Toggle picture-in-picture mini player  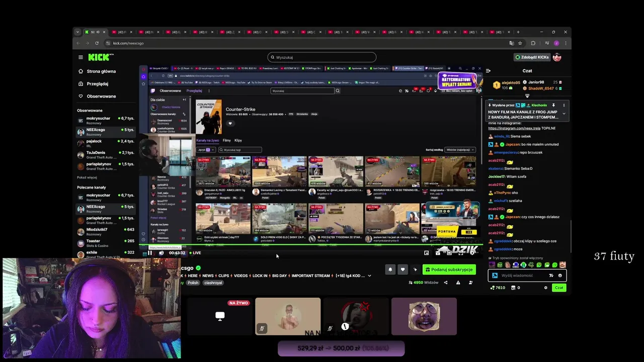[x=427, y=253]
